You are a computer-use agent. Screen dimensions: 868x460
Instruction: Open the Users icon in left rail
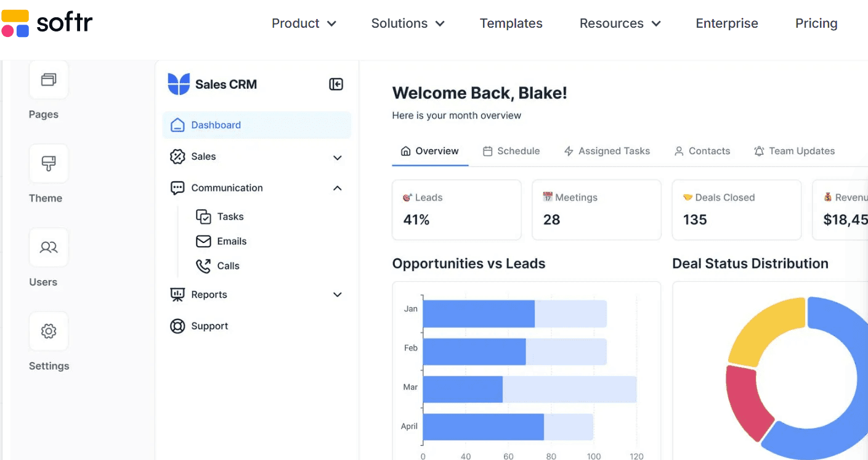click(49, 247)
